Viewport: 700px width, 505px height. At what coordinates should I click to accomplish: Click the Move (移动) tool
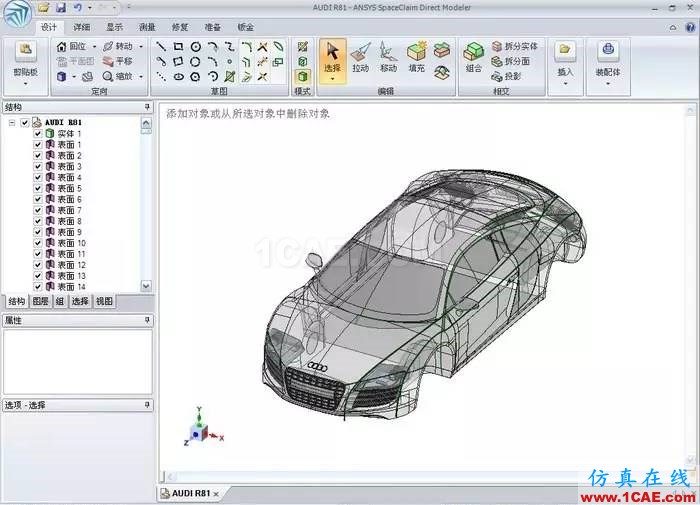click(388, 57)
